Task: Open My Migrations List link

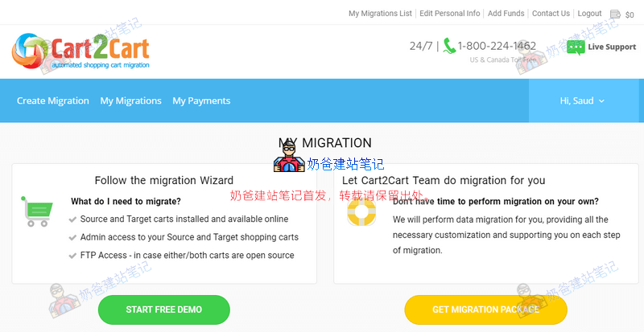Action: pyautogui.click(x=380, y=14)
